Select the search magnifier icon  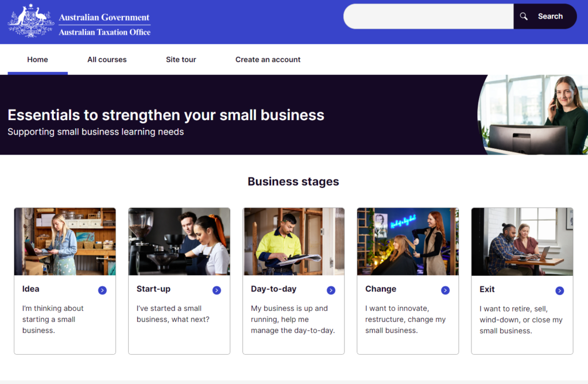pos(523,16)
